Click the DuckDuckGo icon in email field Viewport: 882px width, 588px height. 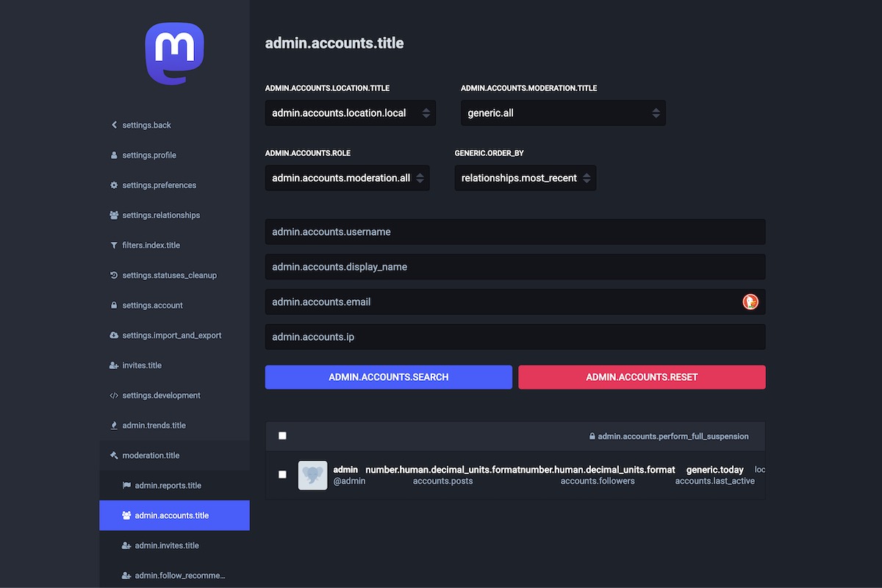click(x=750, y=301)
